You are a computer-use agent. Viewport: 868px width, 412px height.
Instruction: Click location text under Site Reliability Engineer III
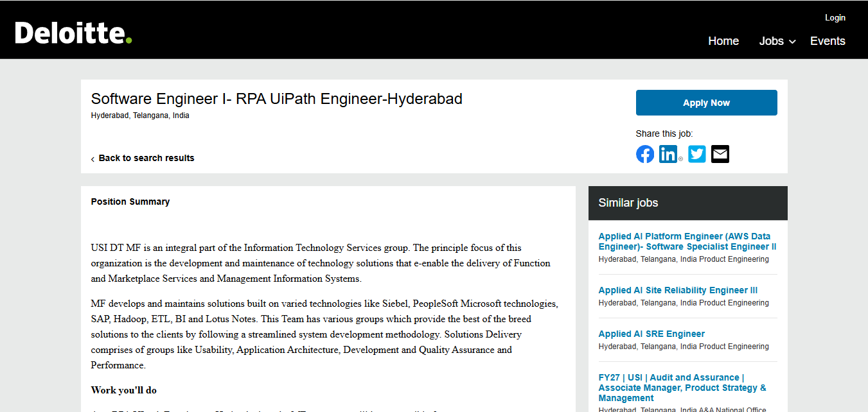684,303
